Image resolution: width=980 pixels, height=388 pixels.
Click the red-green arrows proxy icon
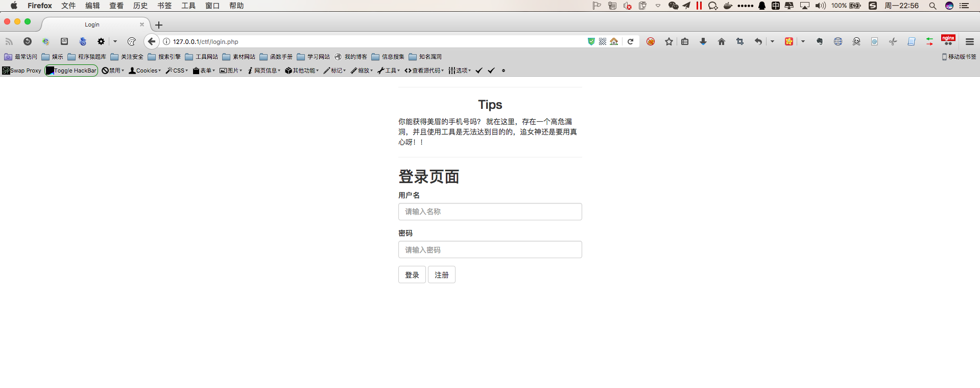click(x=929, y=41)
